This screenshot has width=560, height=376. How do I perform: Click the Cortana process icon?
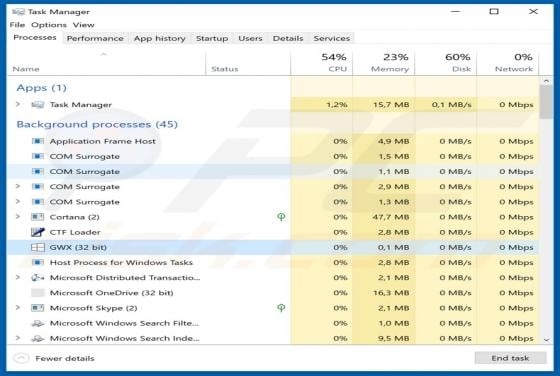38,217
